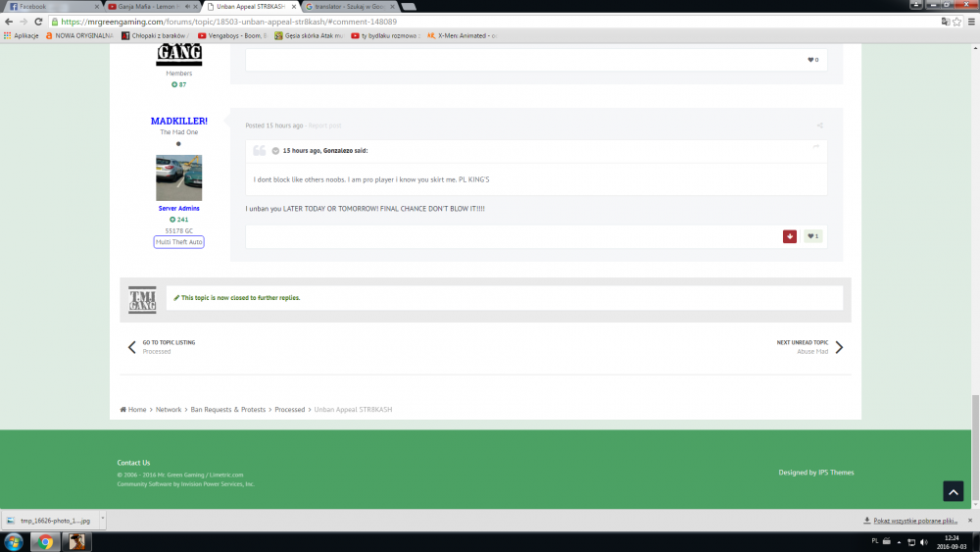The image size is (980, 552).
Task: Click the red downvote arrow button
Action: pyautogui.click(x=790, y=236)
